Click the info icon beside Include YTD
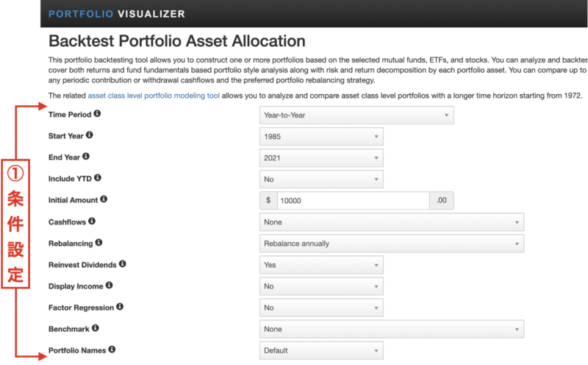Image resolution: width=588 pixels, height=365 pixels. (98, 177)
